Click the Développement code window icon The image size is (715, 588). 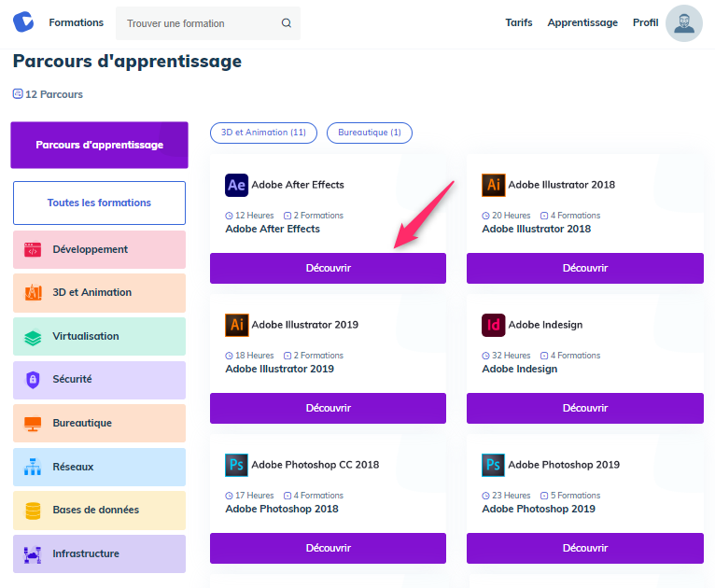(33, 250)
